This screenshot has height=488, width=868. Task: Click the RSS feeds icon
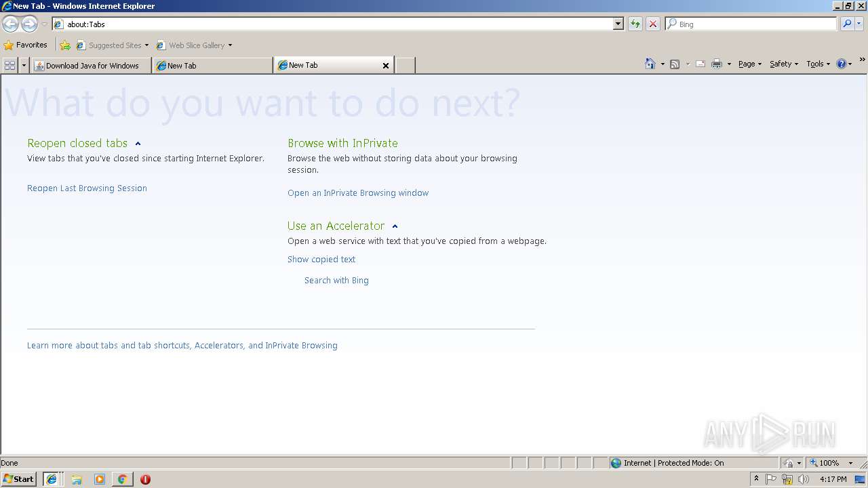pos(675,64)
